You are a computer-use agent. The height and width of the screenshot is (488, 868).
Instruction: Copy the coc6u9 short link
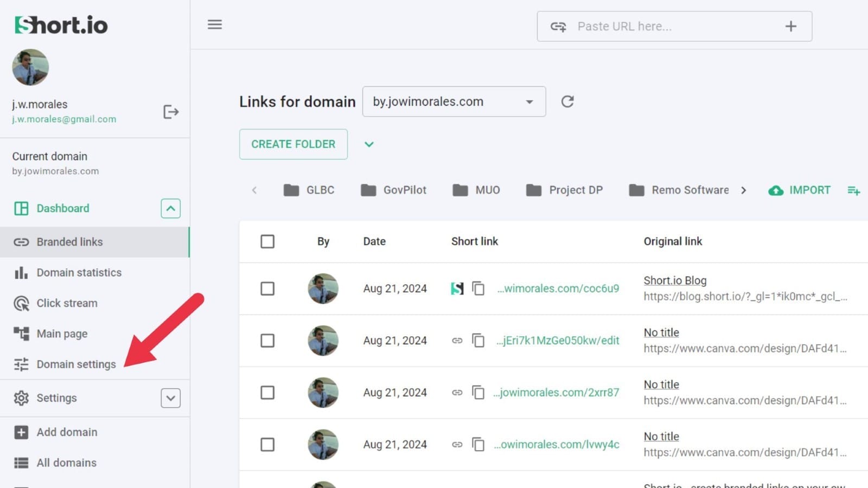tap(478, 288)
